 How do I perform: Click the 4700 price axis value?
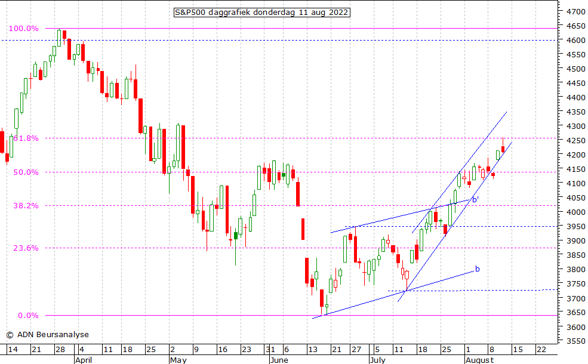[576, 11]
